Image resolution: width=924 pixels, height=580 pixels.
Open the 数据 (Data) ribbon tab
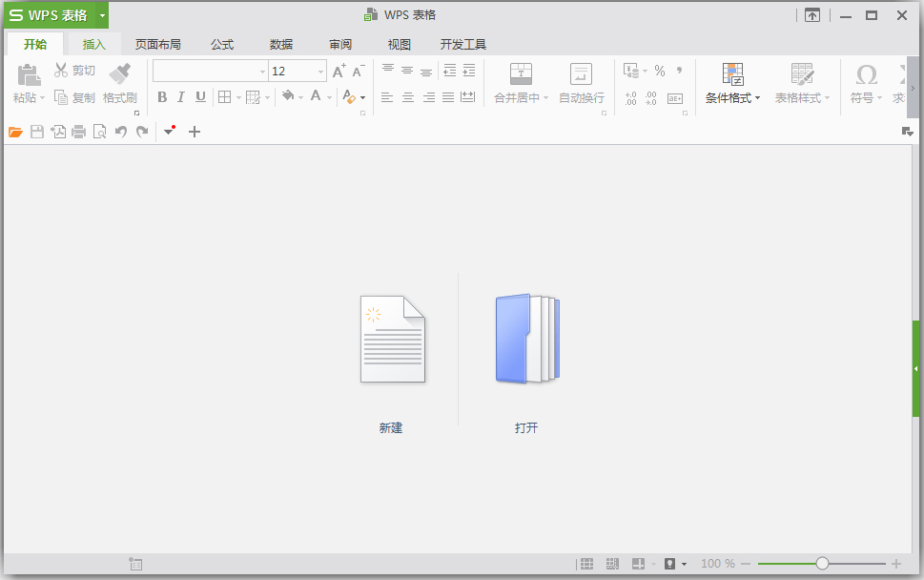point(281,44)
